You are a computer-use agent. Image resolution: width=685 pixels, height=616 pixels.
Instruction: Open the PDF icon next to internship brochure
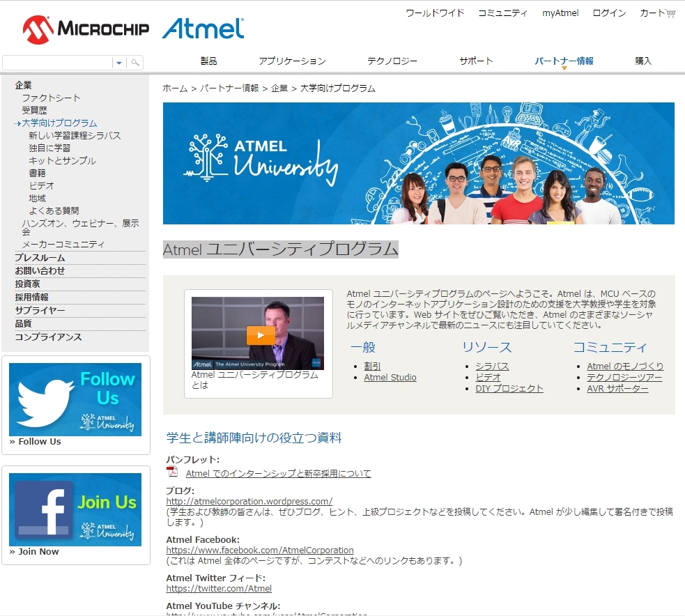point(172,472)
